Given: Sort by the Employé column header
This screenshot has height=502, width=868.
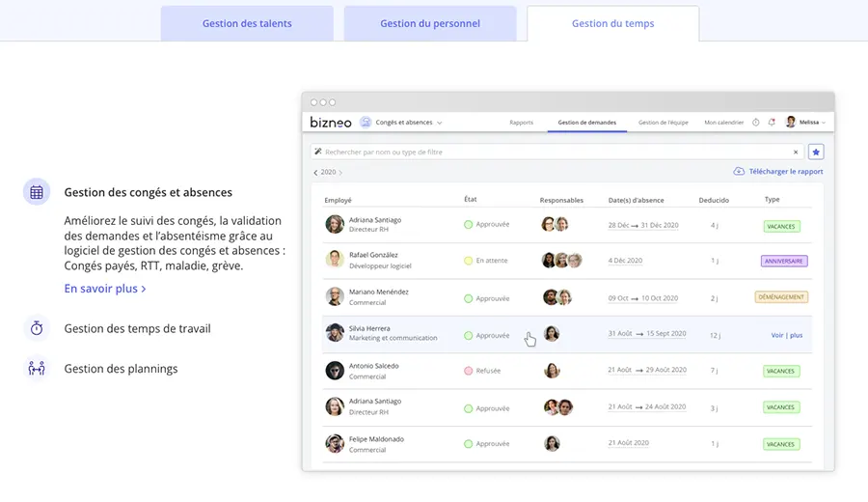Looking at the screenshot, I should point(338,200).
